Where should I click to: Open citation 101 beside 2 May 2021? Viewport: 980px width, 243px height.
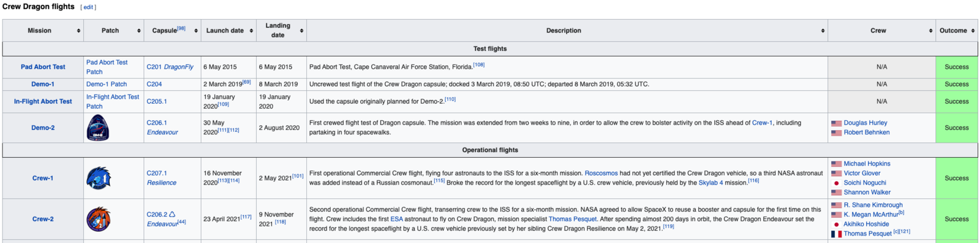(298, 176)
